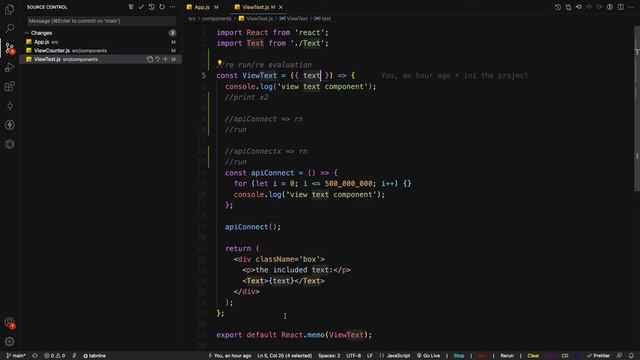Open the Git graph activity bar icon
This screenshot has width=640, height=360.
click(10, 106)
